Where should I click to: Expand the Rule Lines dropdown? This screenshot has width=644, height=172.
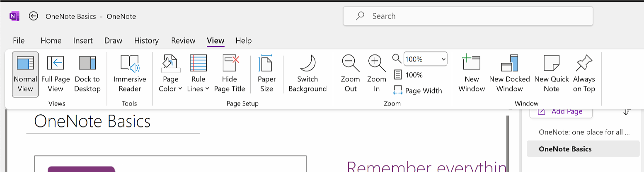pyautogui.click(x=198, y=74)
